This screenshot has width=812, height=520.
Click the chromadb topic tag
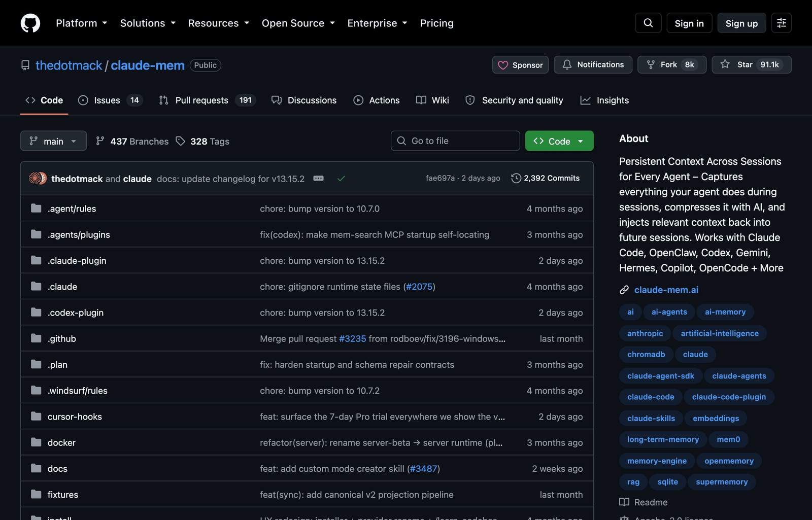(646, 354)
